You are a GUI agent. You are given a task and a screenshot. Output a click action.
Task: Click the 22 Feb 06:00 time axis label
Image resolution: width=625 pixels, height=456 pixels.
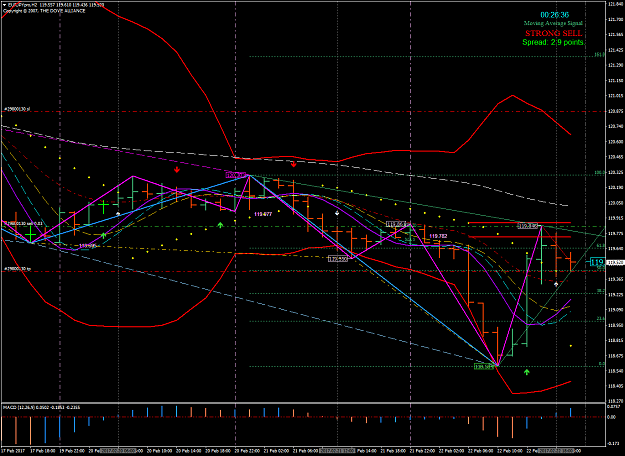point(482,450)
